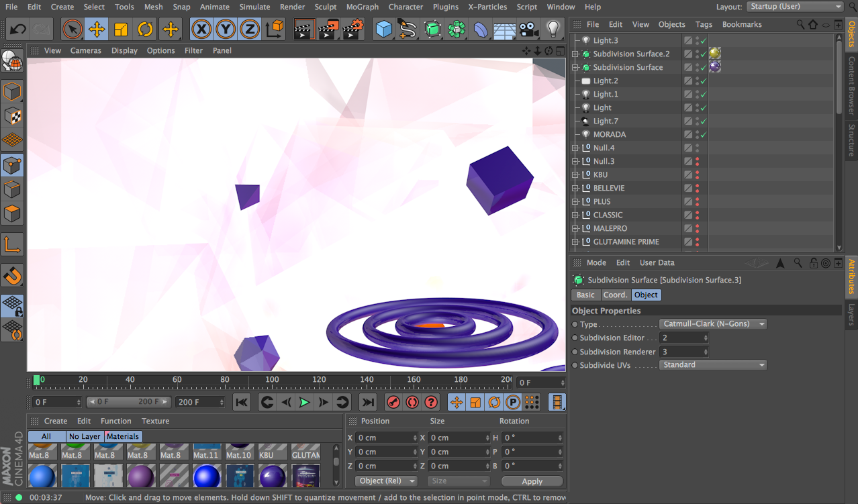This screenshot has height=504, width=858.
Task: Open the Object (Rel) coordinate dropdown
Action: pyautogui.click(x=386, y=481)
